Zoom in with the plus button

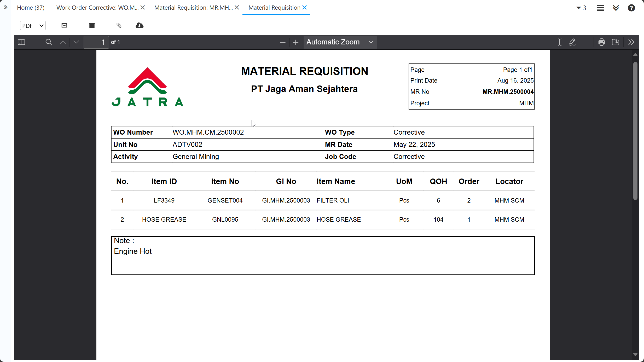(295, 42)
